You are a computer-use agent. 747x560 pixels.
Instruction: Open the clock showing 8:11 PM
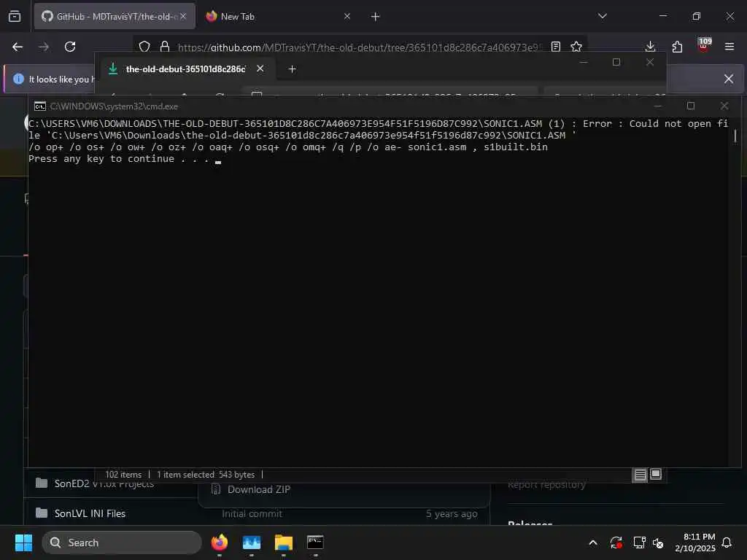pos(695,542)
